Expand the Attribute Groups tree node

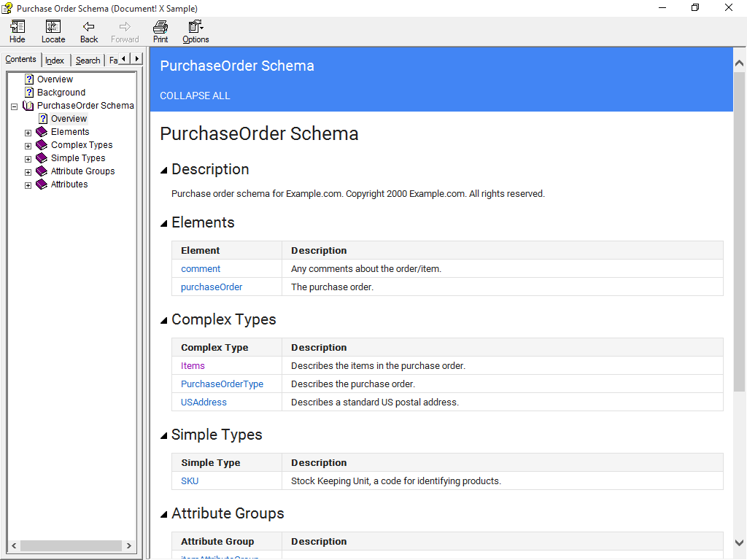pos(28,172)
